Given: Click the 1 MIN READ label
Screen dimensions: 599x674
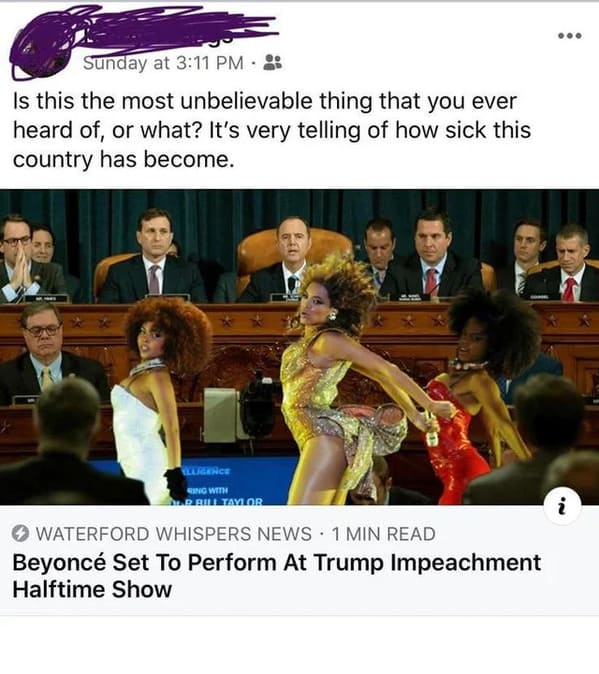Looking at the screenshot, I should click(384, 534).
